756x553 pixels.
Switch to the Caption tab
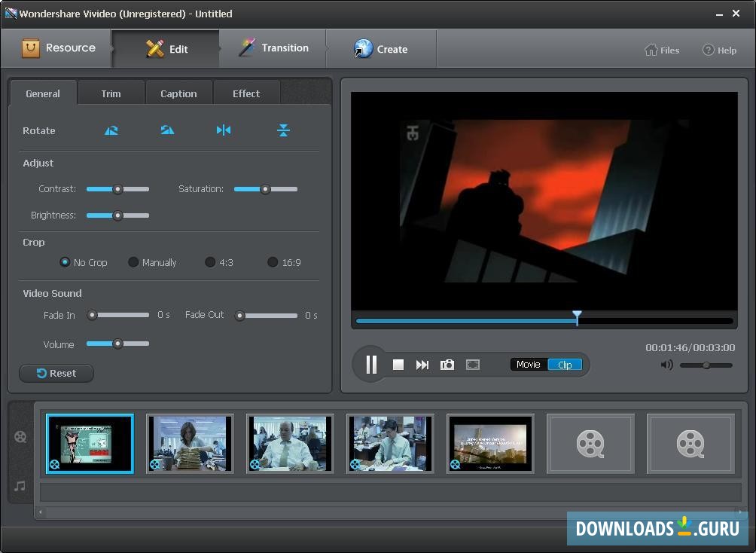coord(178,93)
